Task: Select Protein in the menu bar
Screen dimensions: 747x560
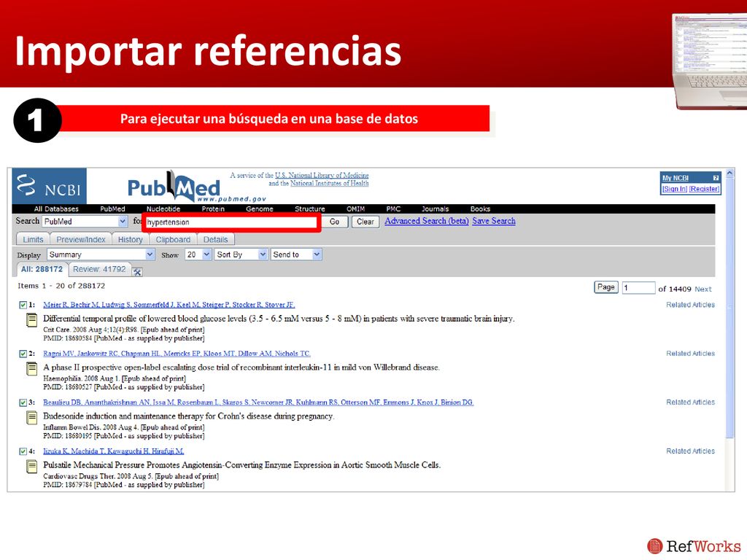Action: 213,209
